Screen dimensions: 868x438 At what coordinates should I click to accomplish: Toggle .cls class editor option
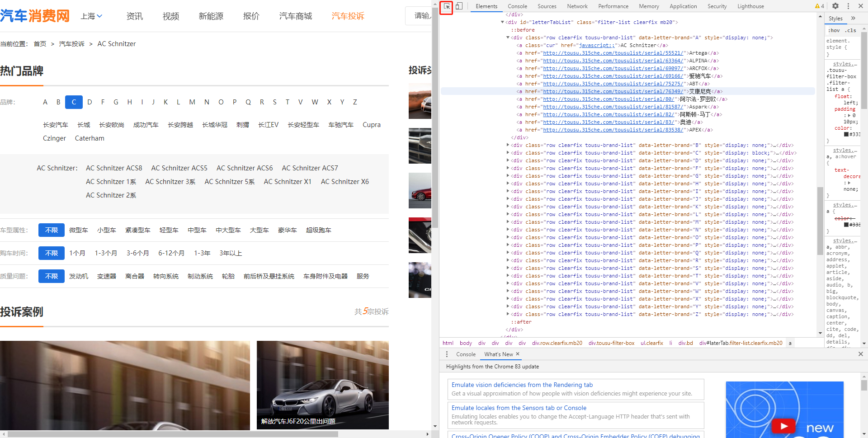click(x=851, y=30)
